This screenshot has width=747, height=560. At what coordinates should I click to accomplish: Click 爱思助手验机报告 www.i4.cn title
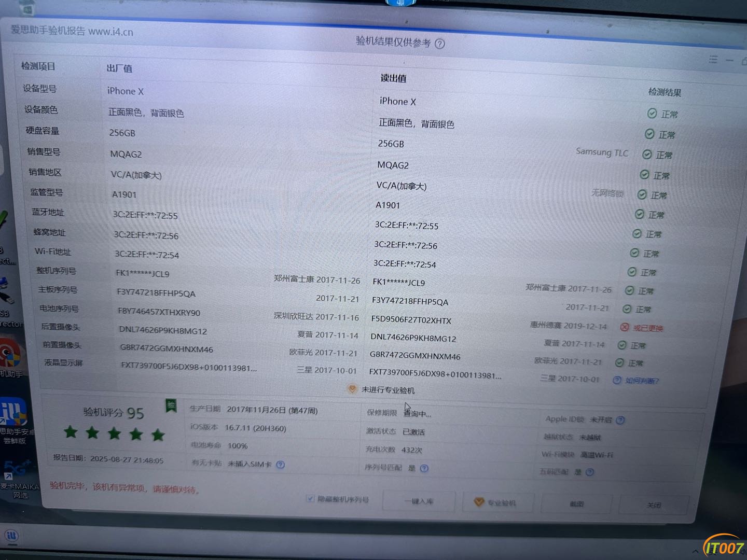[72, 31]
